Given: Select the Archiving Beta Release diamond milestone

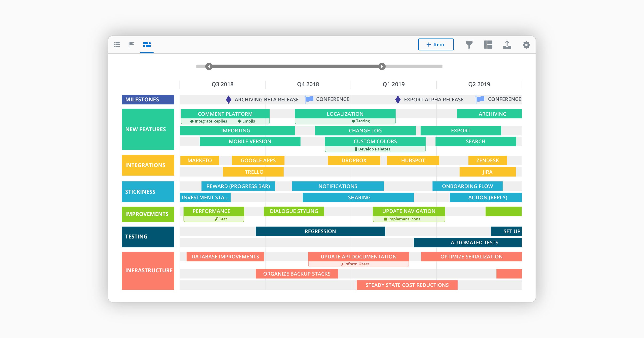Looking at the screenshot, I should point(229,100).
